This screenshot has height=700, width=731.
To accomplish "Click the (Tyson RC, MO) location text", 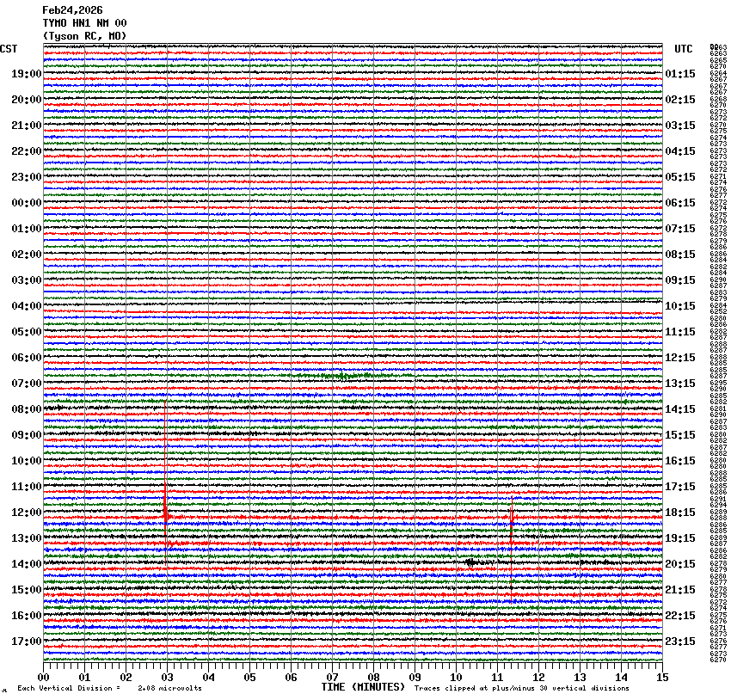I will 84,35.
